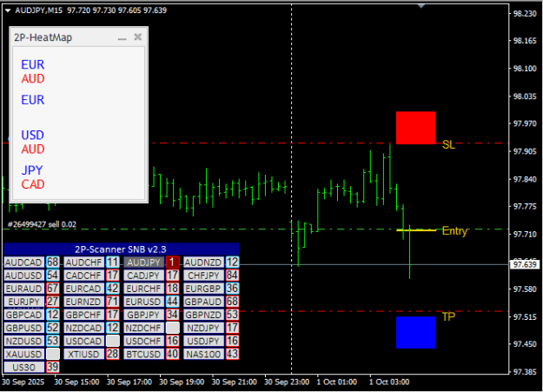Click AUDJPY score box showing 1
This screenshot has height=392, width=543.
[x=173, y=262]
